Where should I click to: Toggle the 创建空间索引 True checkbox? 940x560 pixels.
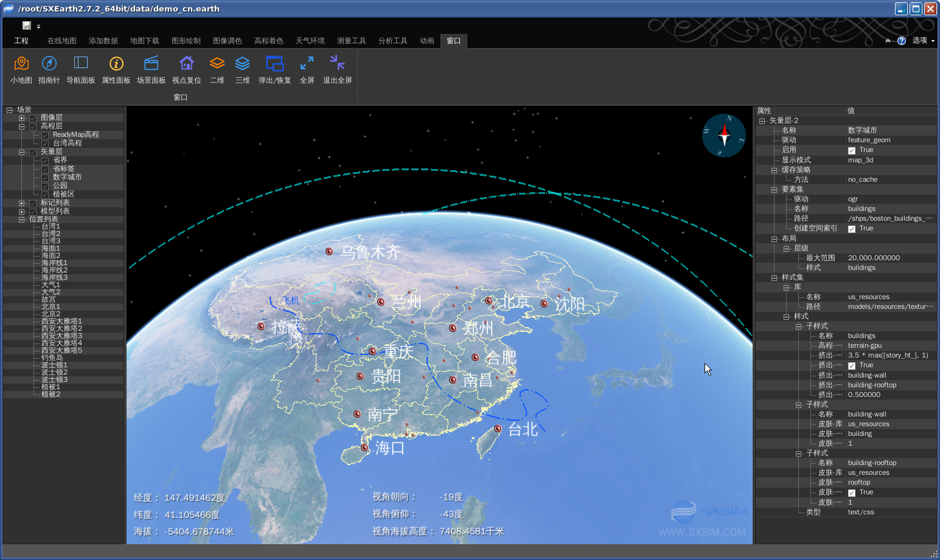852,229
